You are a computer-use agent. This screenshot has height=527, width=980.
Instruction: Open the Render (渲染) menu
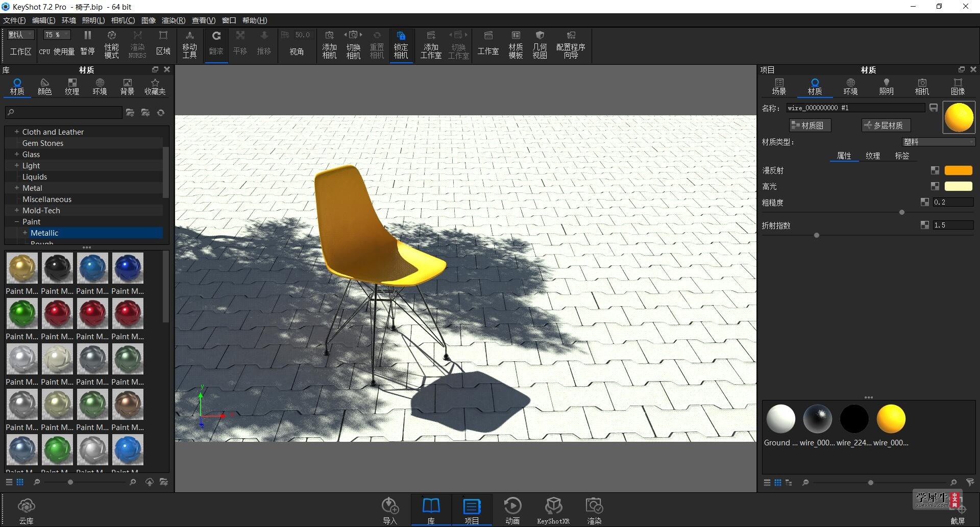[x=174, y=20]
